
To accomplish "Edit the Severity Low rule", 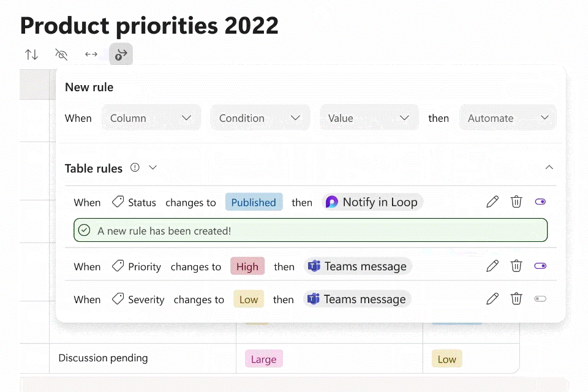I will pyautogui.click(x=492, y=299).
